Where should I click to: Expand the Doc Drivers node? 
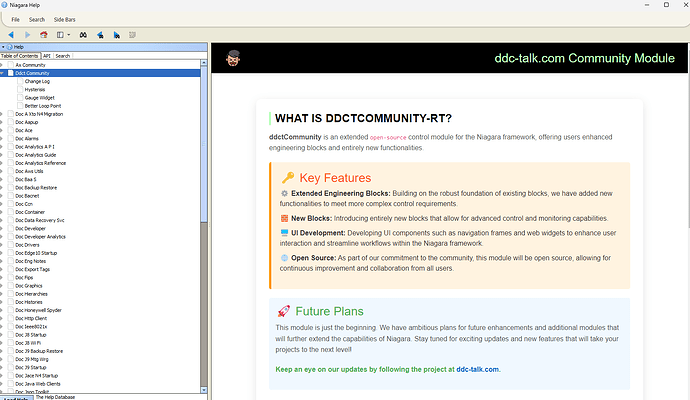[x=2, y=245]
